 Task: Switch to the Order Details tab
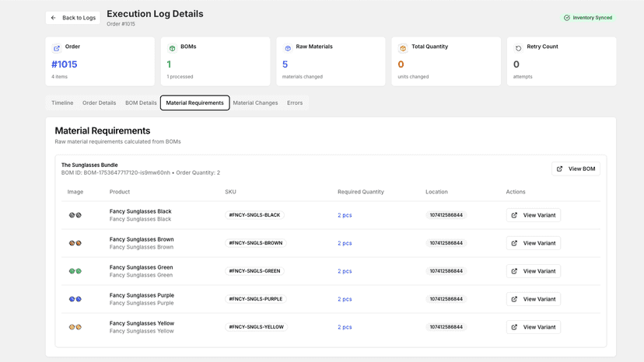99,103
